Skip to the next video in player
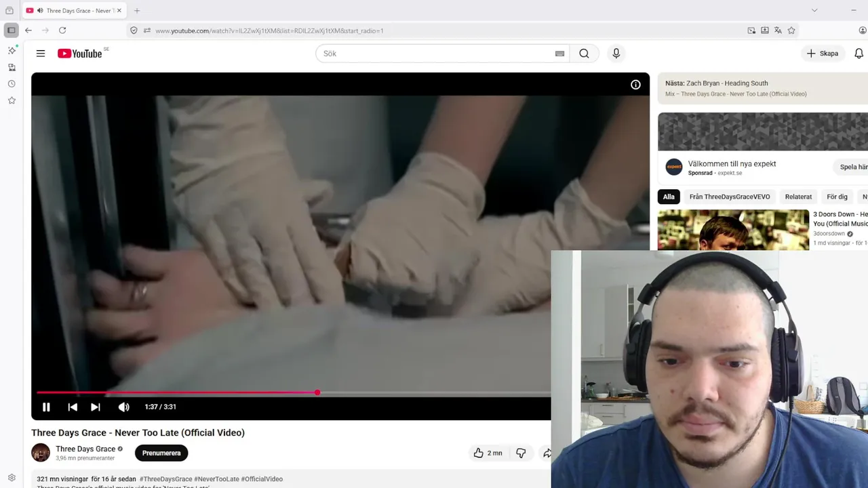This screenshot has width=868, height=488. tap(96, 407)
